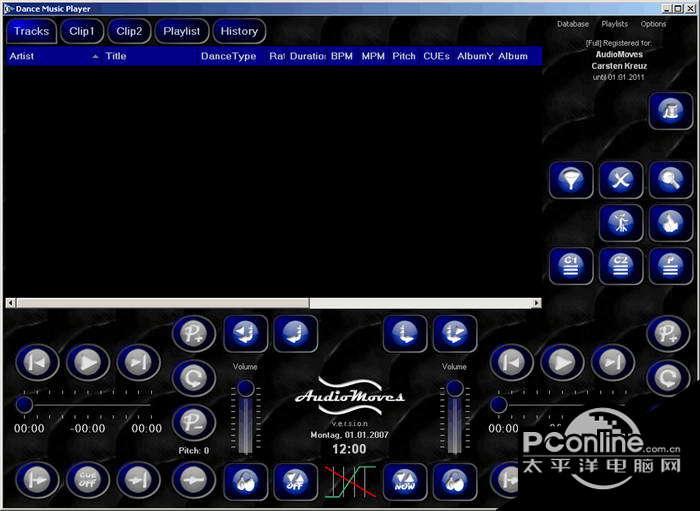Image resolution: width=700 pixels, height=511 pixels.
Task: Open the History tab
Action: click(x=239, y=31)
